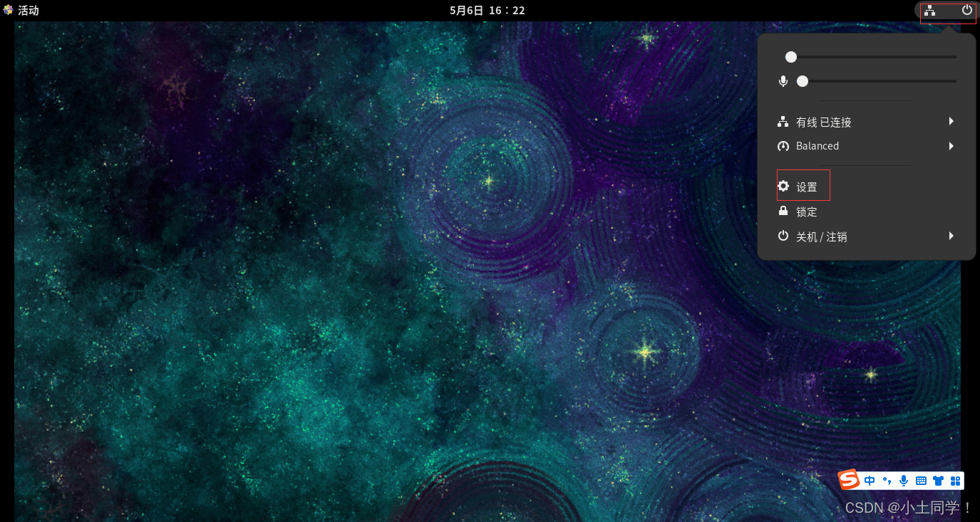Open the Sogou toolbox grid icon
The image size is (980, 522).
click(x=955, y=481)
